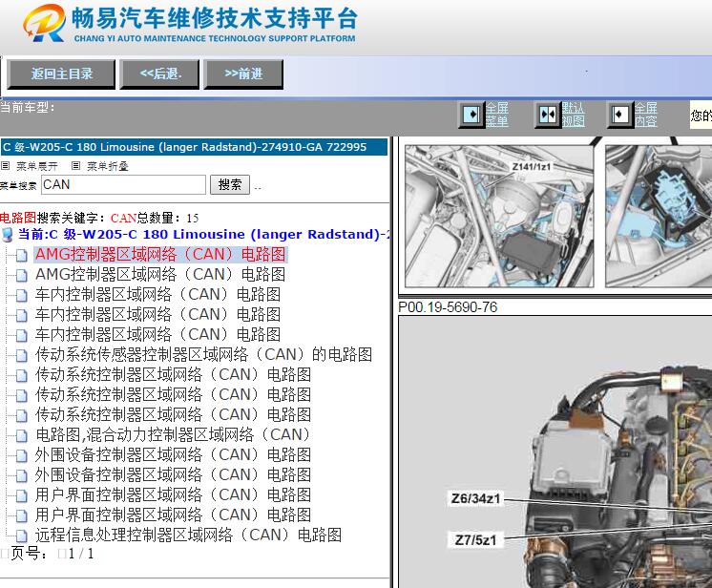
Task: Click the 电路图 red search category text
Action: pos(18,218)
